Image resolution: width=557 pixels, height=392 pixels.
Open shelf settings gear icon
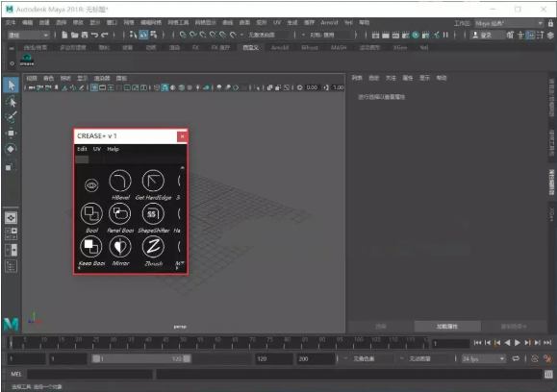12,63
